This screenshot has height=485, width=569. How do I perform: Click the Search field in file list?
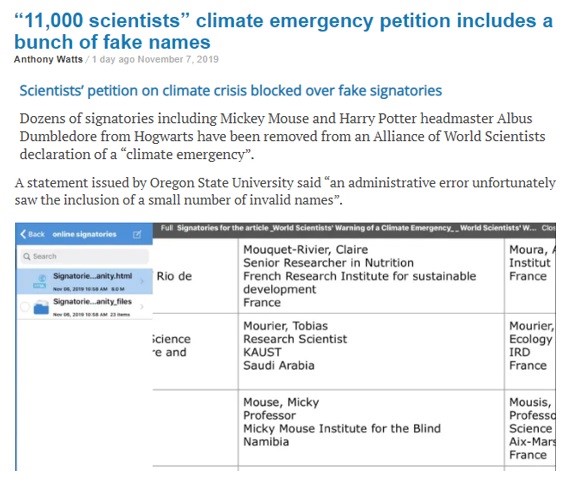tap(84, 256)
